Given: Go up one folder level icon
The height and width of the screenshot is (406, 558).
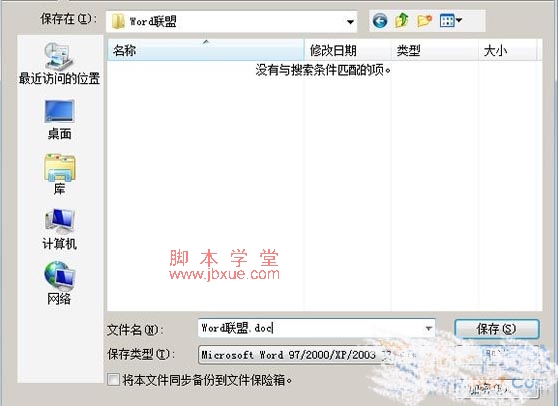Looking at the screenshot, I should coord(402,20).
